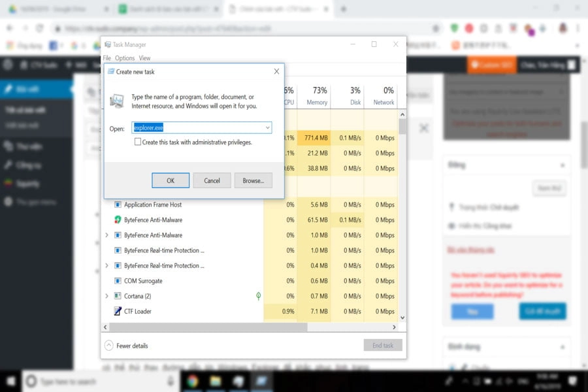This screenshot has height=392, width=588.
Task: Open the View menu in Task Manager
Action: coord(144,57)
